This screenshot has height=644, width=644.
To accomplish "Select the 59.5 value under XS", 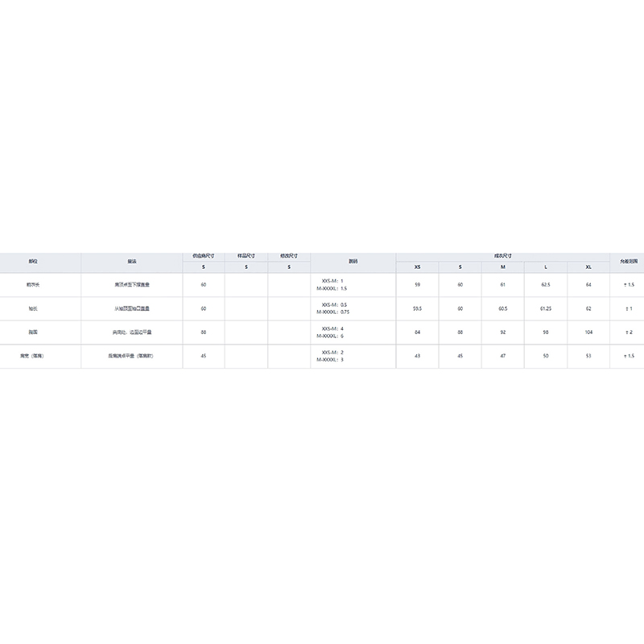I will coord(417,308).
